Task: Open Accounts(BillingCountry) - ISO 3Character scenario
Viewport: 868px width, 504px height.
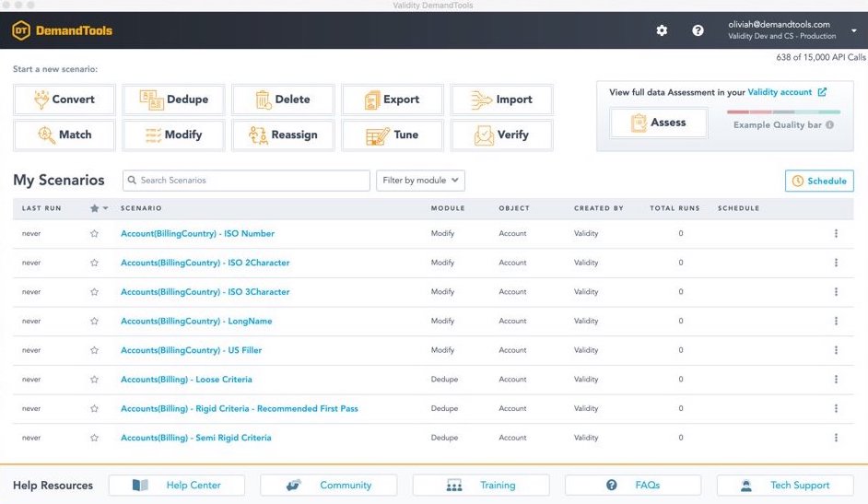Action: 205,292
